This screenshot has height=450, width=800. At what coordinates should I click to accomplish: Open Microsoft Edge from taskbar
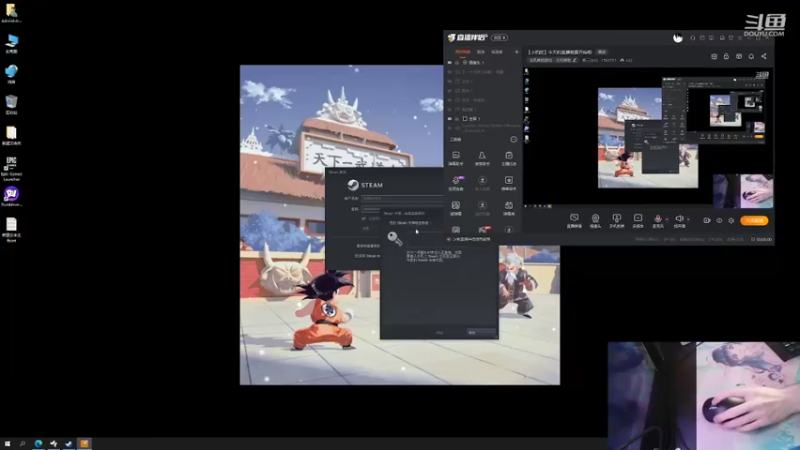coord(38,444)
